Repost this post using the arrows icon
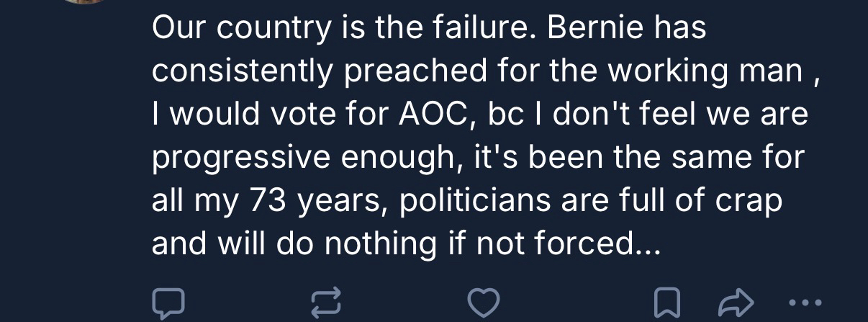868x322 pixels. pos(324,303)
